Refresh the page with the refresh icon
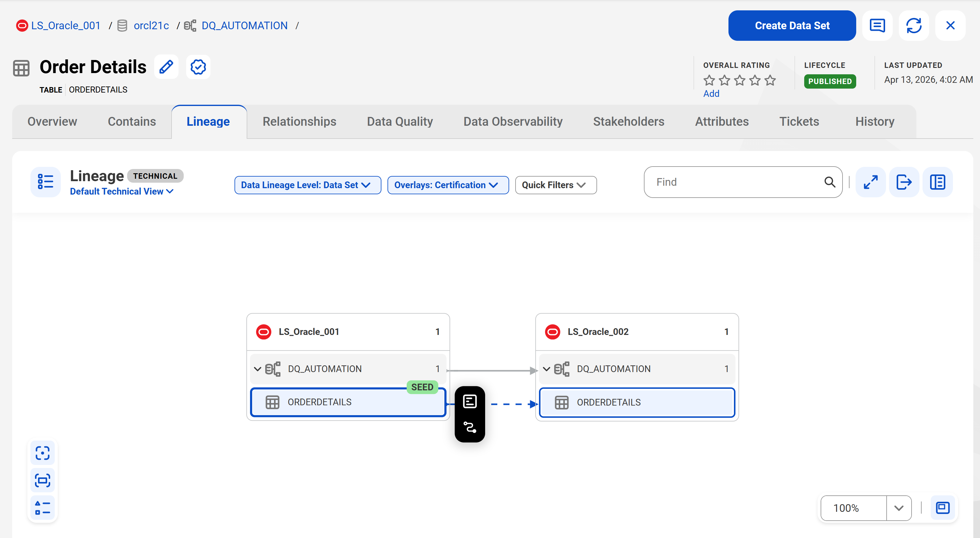Image resolution: width=980 pixels, height=538 pixels. 914,26
